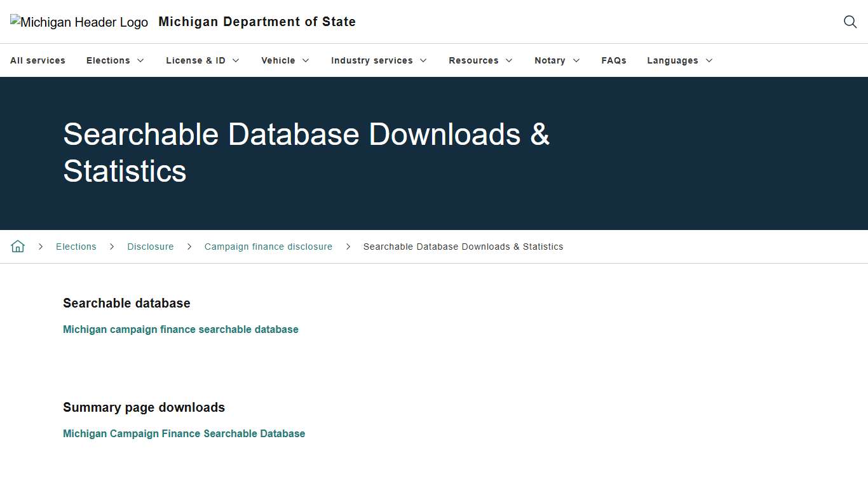This screenshot has width=868, height=488.
Task: Expand the License & ID menu chevron
Action: pyautogui.click(x=236, y=60)
